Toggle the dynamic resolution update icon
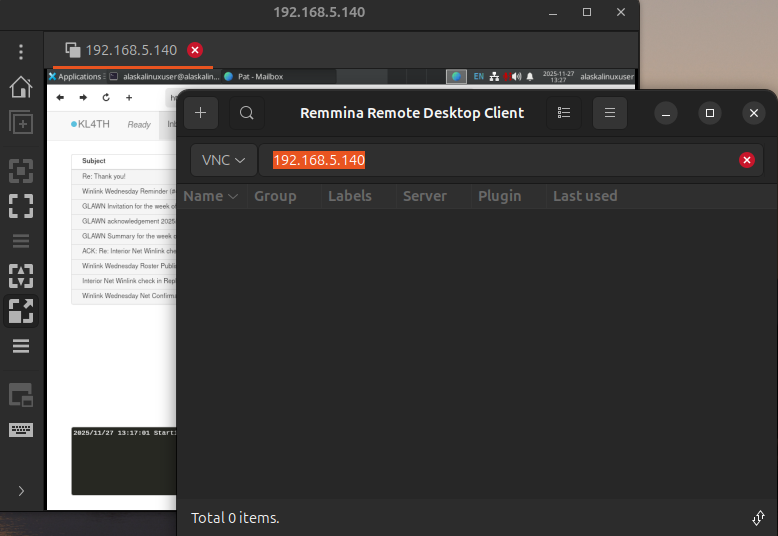778x536 pixels. coord(21,275)
